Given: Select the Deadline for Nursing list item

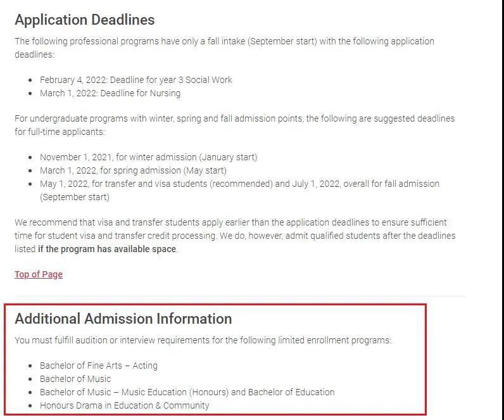Looking at the screenshot, I should point(110,93).
